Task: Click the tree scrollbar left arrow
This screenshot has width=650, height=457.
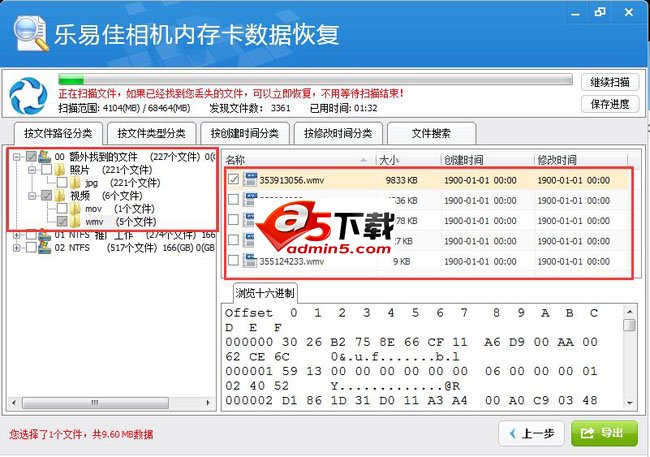Action: click(15, 403)
